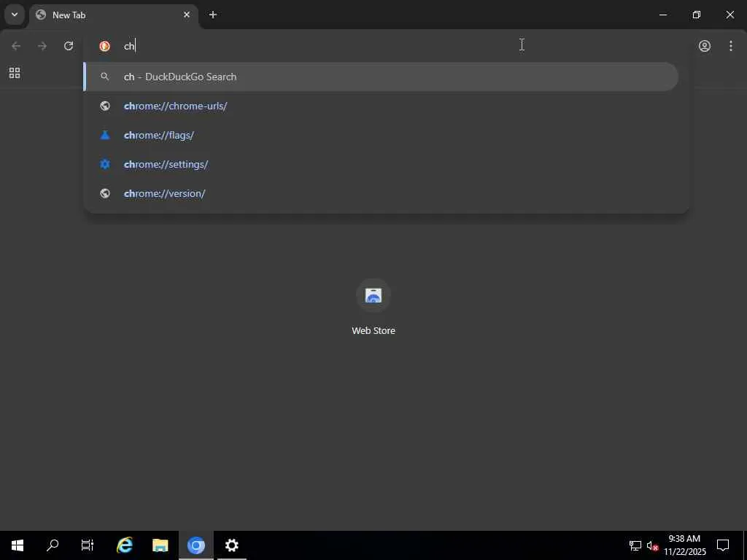Open the notification action center
This screenshot has height=560, width=747.
(x=723, y=545)
